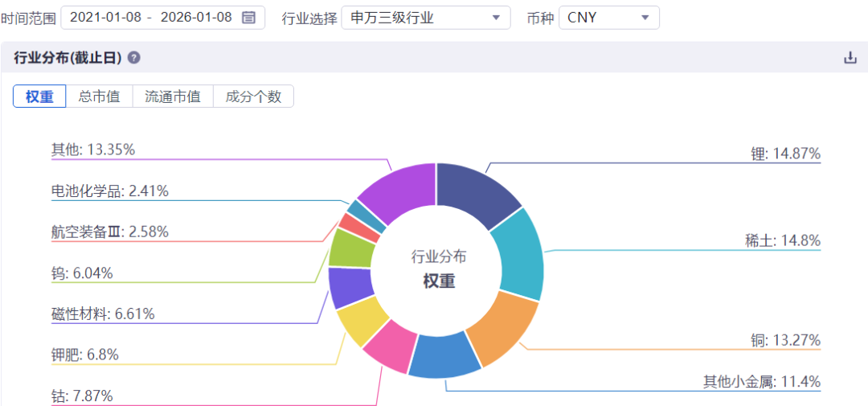868x406 pixels.
Task: Click the label 电池化学品: 2.41%
Action: (109, 191)
